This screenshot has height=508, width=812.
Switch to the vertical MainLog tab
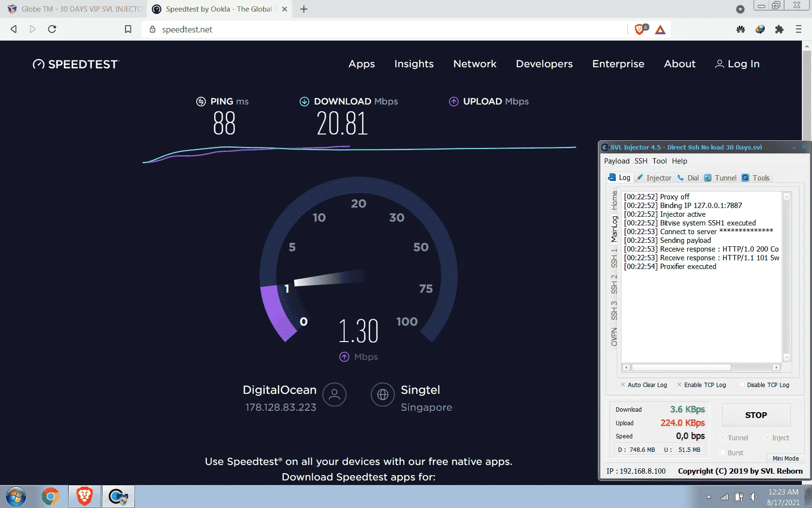tap(614, 229)
